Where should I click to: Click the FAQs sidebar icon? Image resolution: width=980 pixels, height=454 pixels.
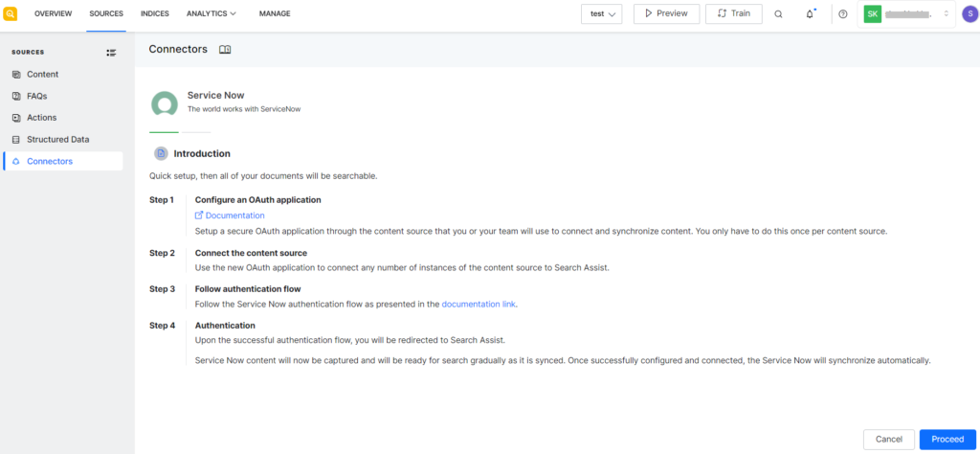16,97
